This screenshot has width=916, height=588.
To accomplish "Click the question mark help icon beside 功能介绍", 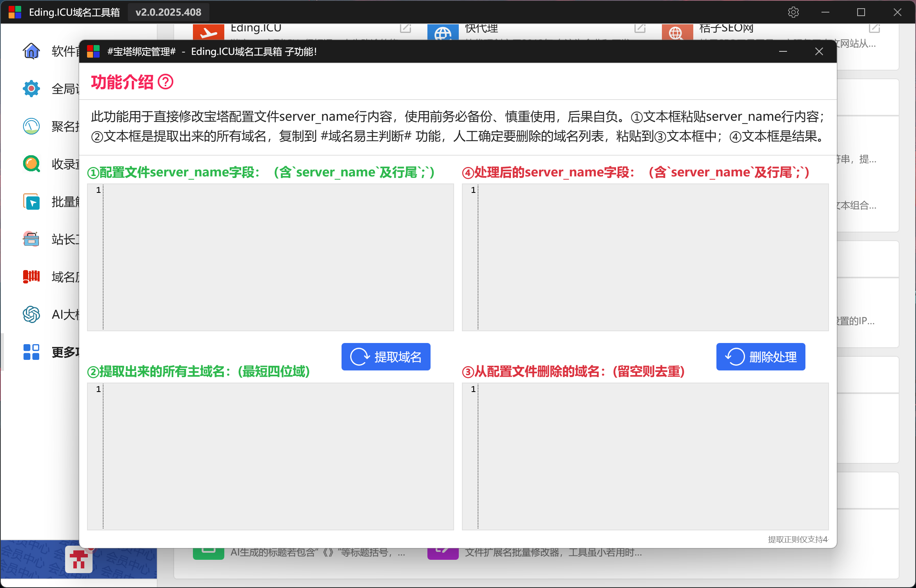I will click(165, 82).
